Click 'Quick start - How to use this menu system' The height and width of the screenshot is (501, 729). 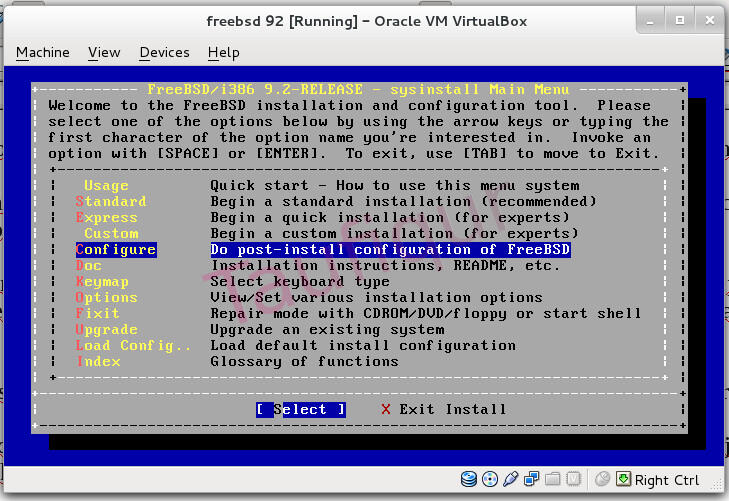point(395,186)
